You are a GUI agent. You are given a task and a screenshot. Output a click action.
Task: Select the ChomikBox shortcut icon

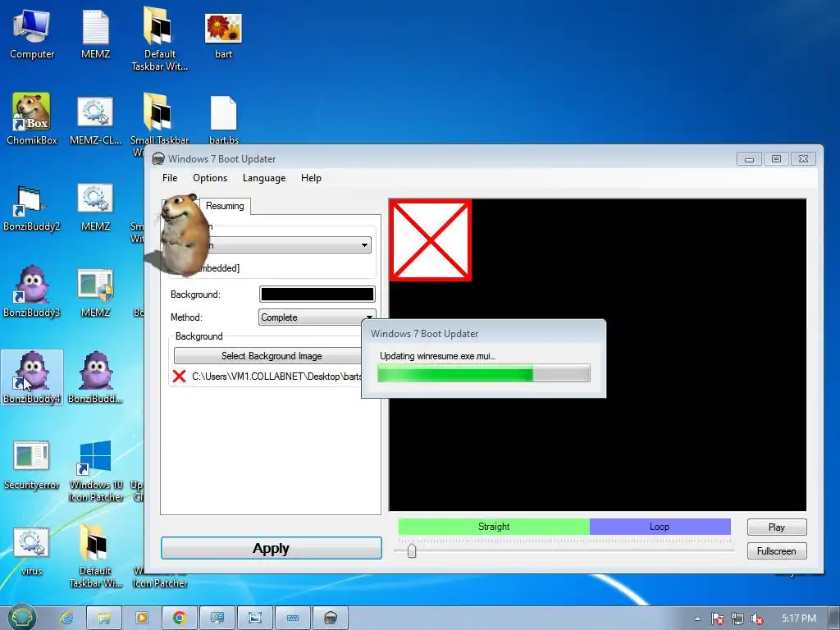[x=32, y=119]
